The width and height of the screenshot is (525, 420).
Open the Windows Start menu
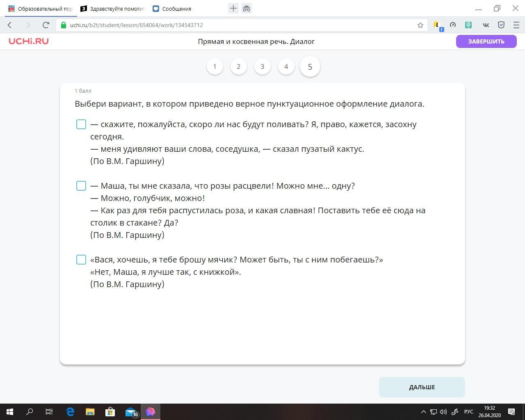(10, 412)
